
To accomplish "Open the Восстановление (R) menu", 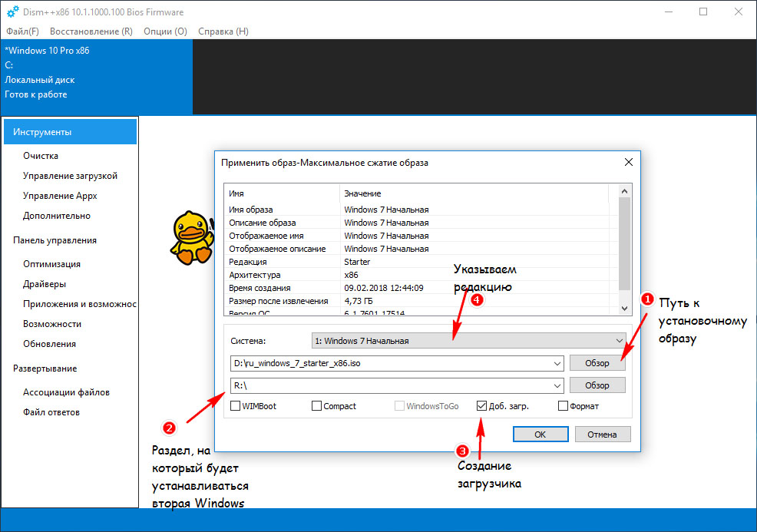I will coord(91,31).
